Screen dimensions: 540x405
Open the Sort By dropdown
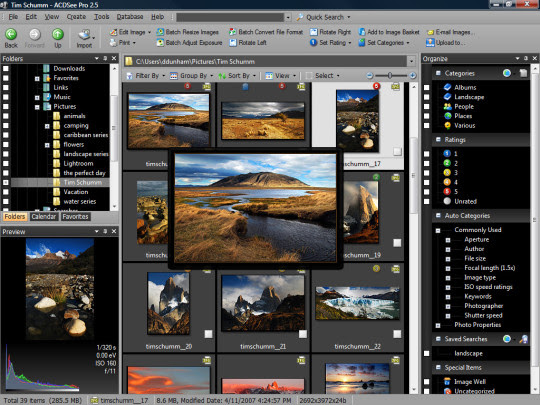click(x=237, y=76)
